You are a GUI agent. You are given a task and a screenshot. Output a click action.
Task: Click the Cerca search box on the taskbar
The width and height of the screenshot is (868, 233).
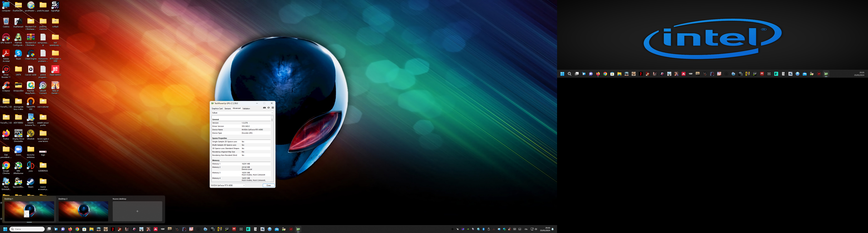click(x=27, y=229)
